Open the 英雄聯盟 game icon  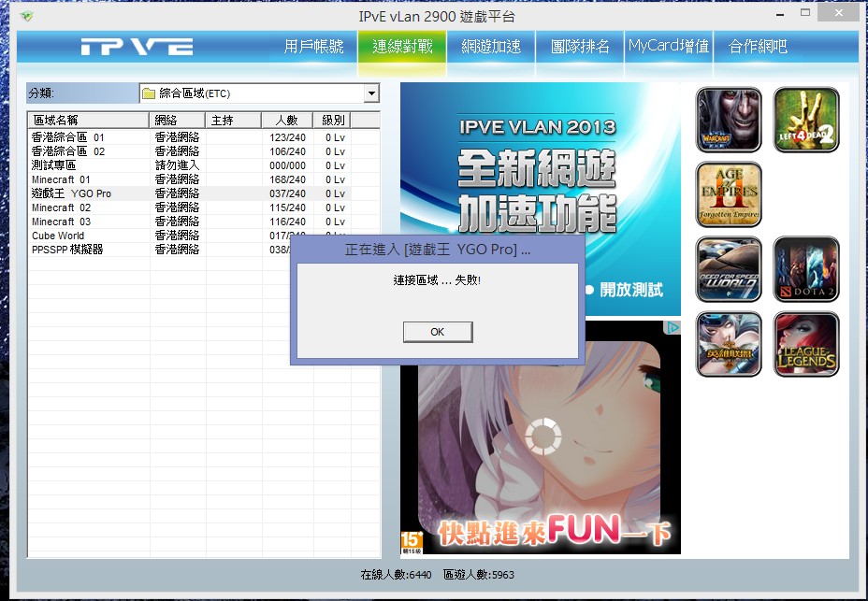729,344
